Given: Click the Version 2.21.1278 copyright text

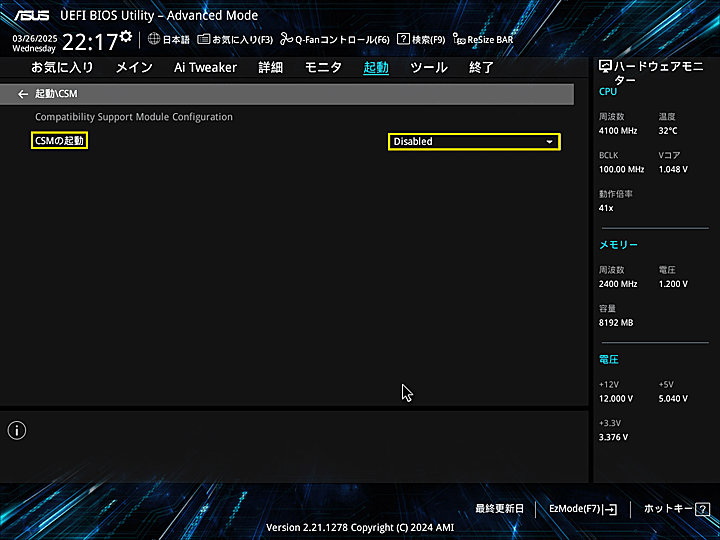Looking at the screenshot, I should tap(360, 528).
